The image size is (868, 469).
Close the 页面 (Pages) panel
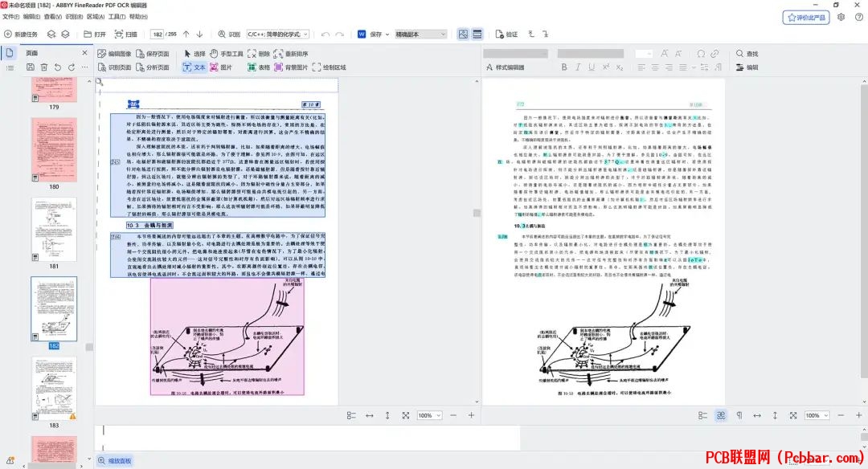(84, 53)
